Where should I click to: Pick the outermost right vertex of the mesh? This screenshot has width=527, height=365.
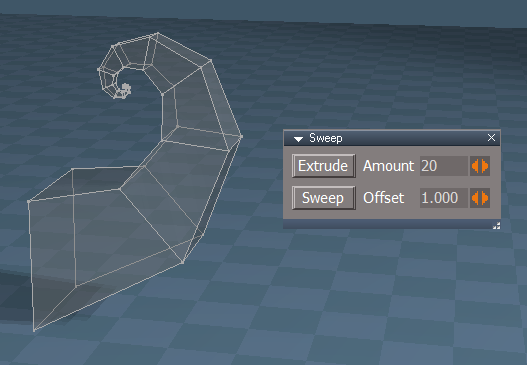(x=241, y=136)
